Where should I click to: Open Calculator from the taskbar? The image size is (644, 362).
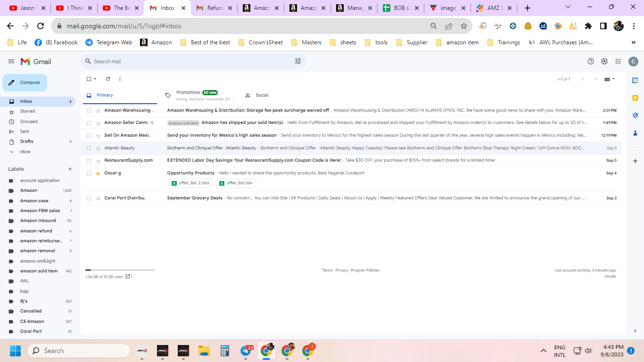pos(225,351)
